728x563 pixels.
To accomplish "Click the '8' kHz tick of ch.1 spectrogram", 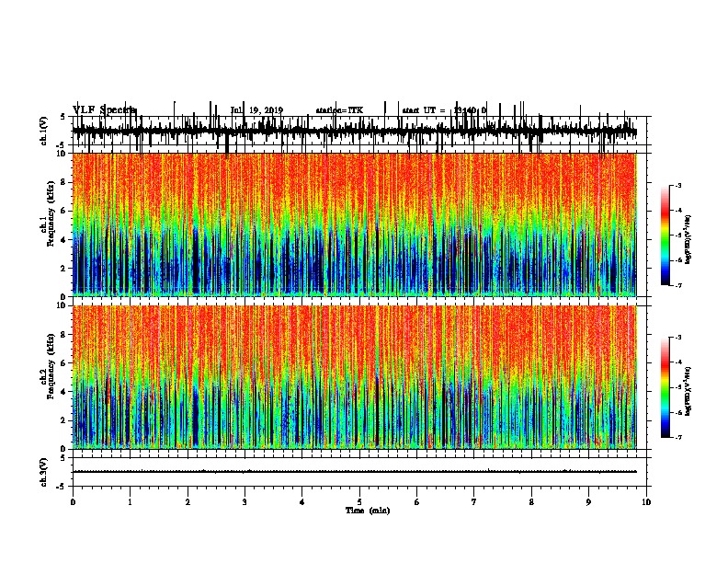I will pyautogui.click(x=64, y=182).
